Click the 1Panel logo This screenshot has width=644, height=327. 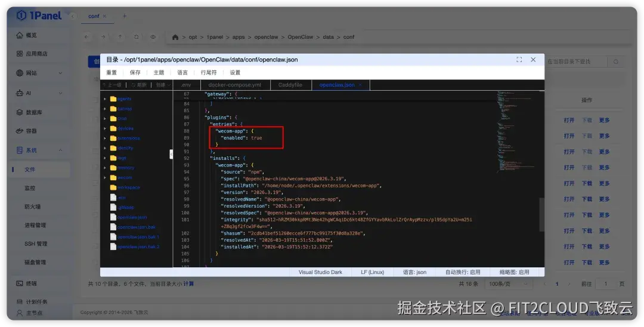pyautogui.click(x=39, y=16)
